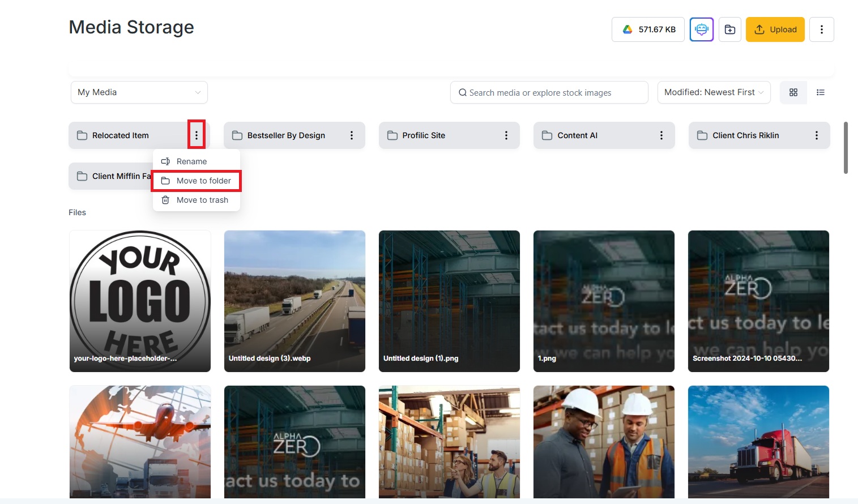
Task: Expand the My Media dropdown
Action: pos(139,92)
